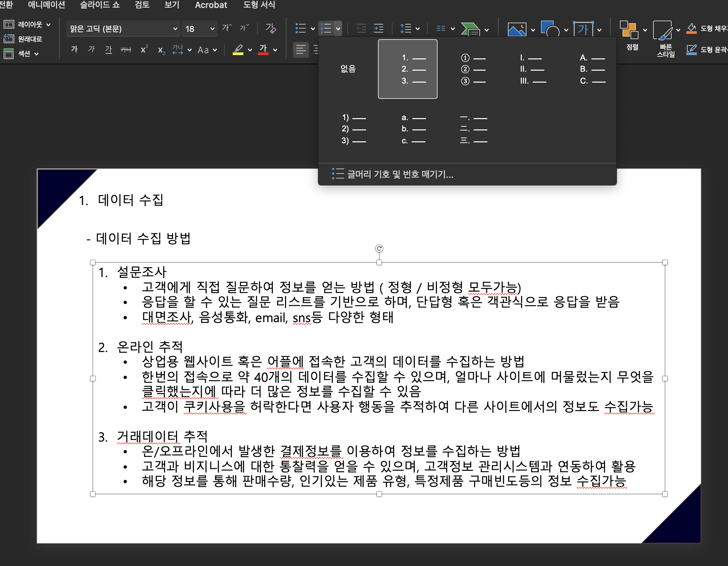Image resolution: width=728 pixels, height=566 pixels.
Task: Open bullets and numbering dialog entry
Action: coord(400,174)
